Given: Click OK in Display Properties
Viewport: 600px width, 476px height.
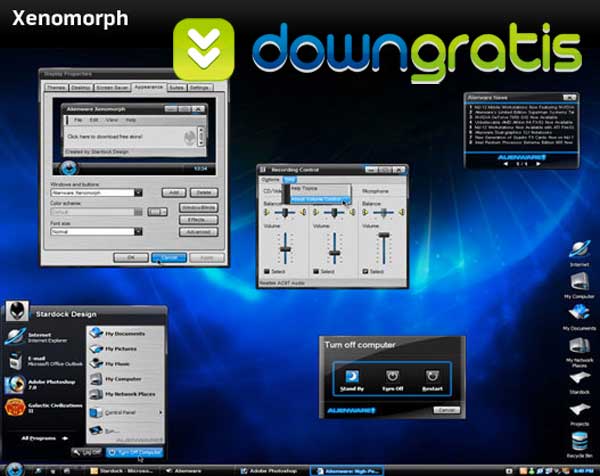Looking at the screenshot, I should [x=131, y=258].
